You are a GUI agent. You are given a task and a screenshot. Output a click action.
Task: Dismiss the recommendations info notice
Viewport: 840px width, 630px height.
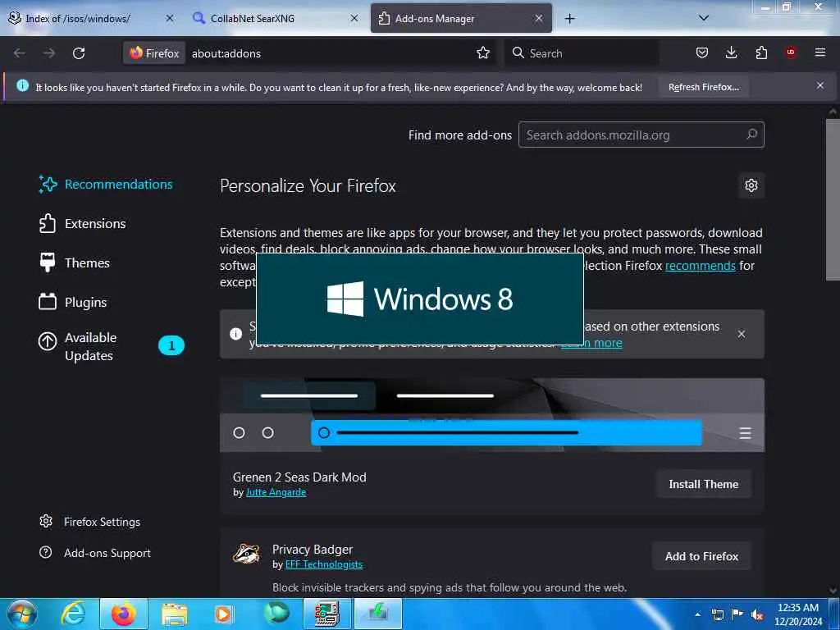[742, 334]
